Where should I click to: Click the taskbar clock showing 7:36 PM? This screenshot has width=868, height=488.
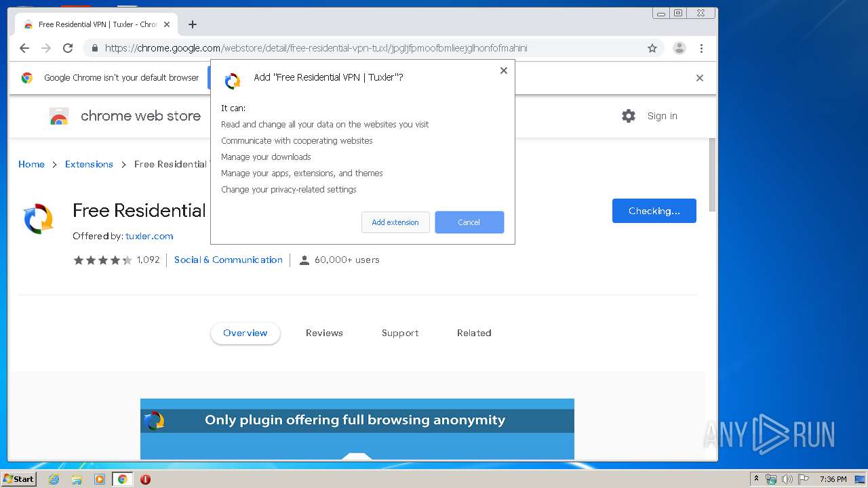pos(833,479)
